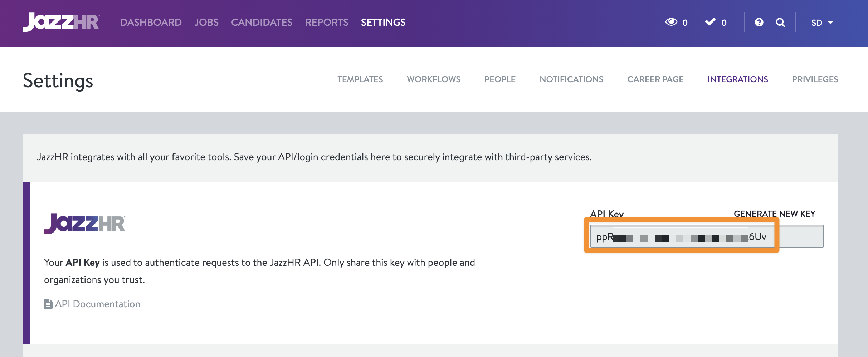Open the Jobs menu item

pos(206,22)
